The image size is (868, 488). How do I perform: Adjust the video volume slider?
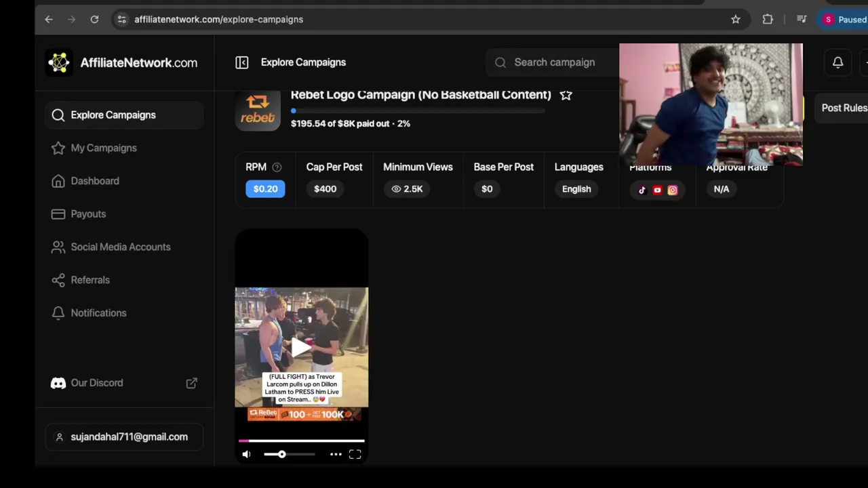click(x=289, y=454)
